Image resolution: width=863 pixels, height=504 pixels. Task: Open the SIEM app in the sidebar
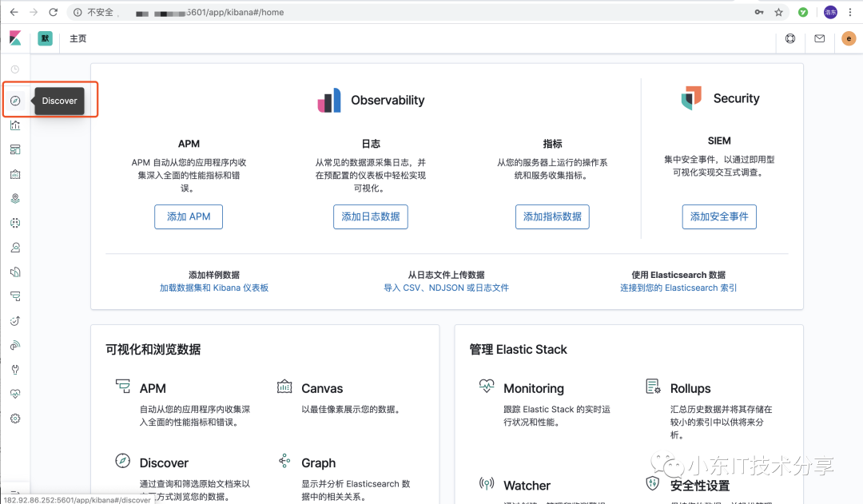click(x=15, y=346)
